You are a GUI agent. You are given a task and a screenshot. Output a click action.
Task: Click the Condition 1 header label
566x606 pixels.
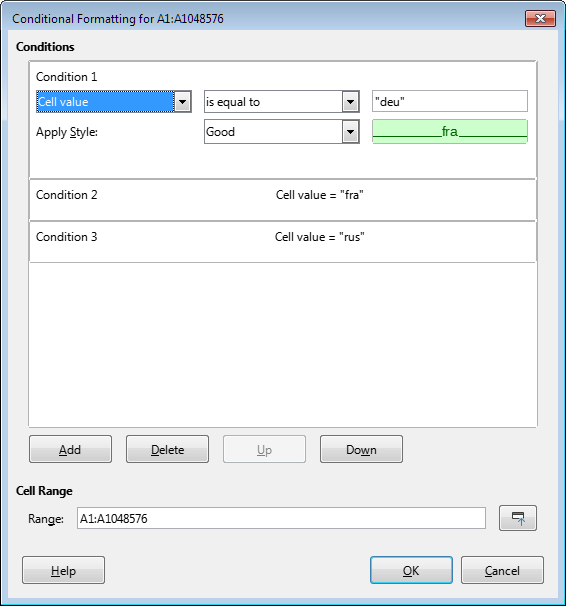coord(66,77)
